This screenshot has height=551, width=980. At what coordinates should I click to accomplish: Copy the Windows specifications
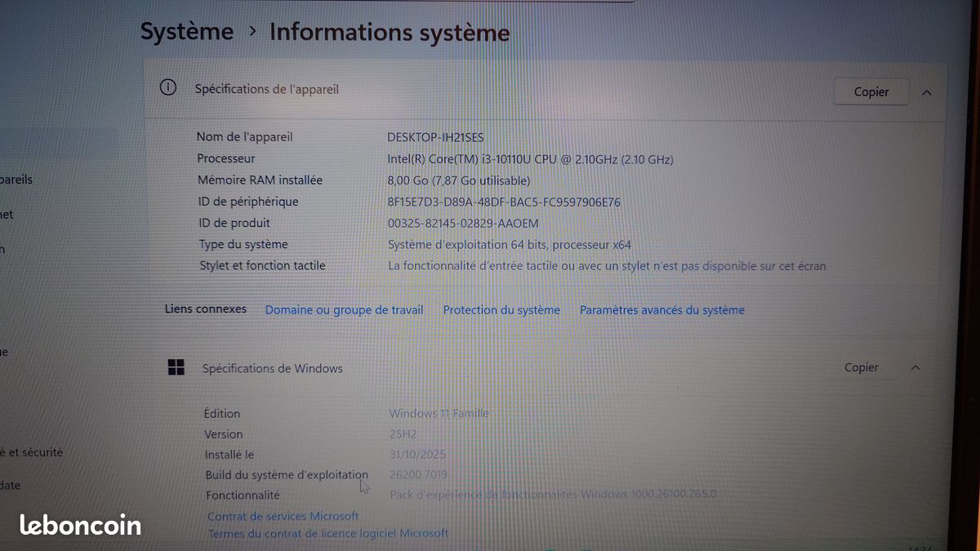[861, 367]
